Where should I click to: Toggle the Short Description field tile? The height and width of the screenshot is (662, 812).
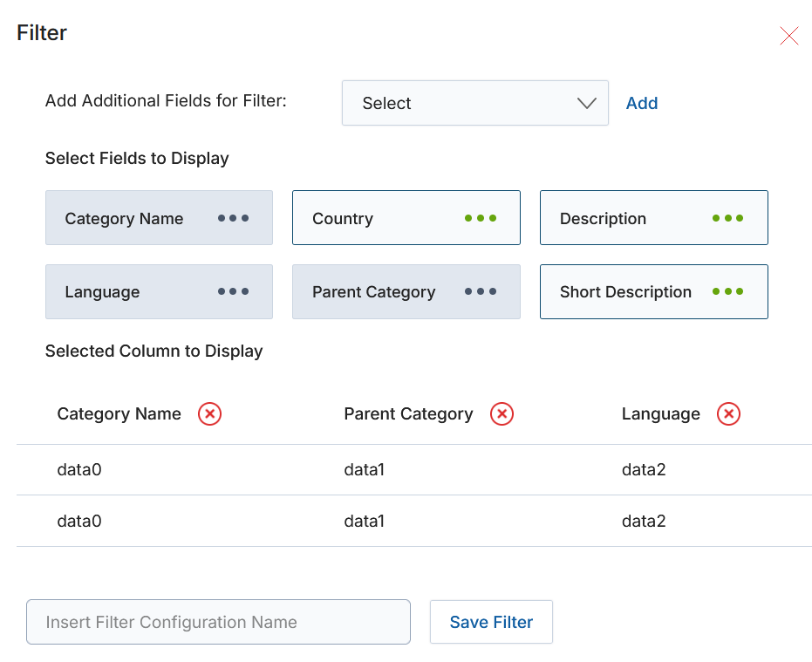653,291
